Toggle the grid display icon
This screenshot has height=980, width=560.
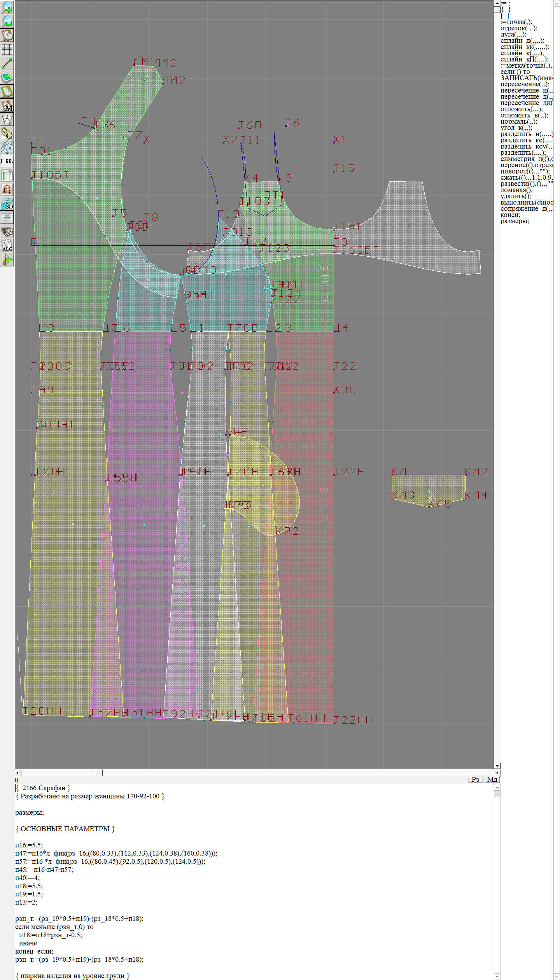click(x=7, y=49)
